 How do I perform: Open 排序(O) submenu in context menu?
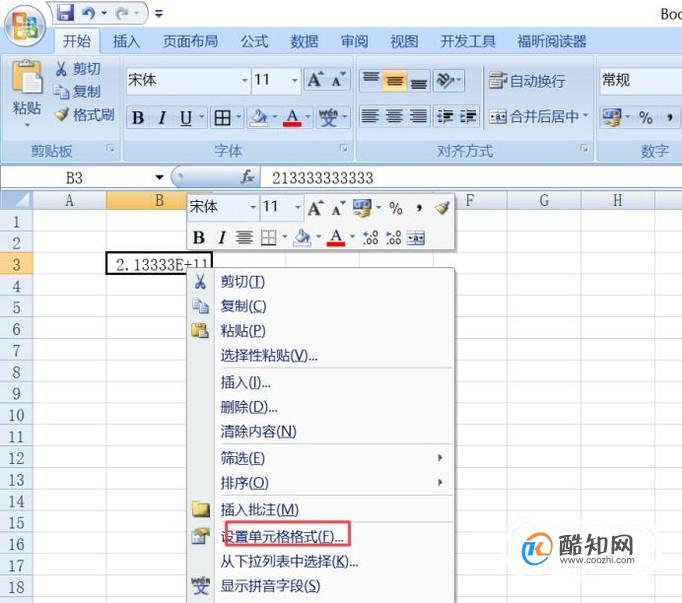pyautogui.click(x=321, y=482)
